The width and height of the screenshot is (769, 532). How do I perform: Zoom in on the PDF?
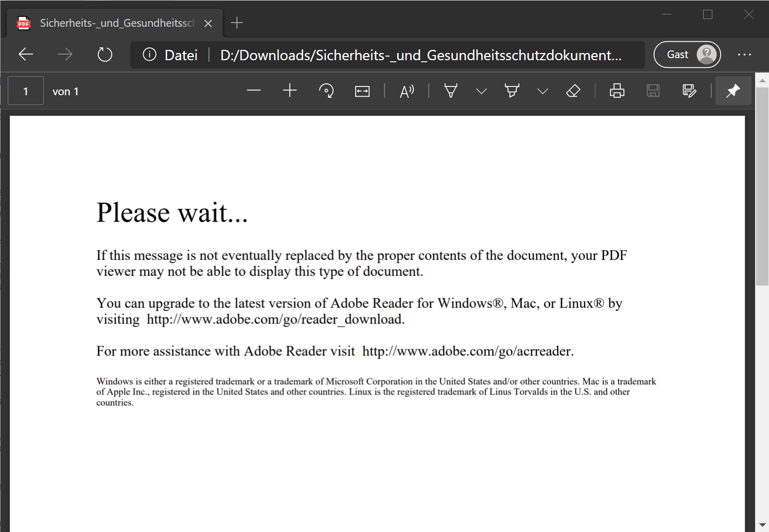(290, 91)
